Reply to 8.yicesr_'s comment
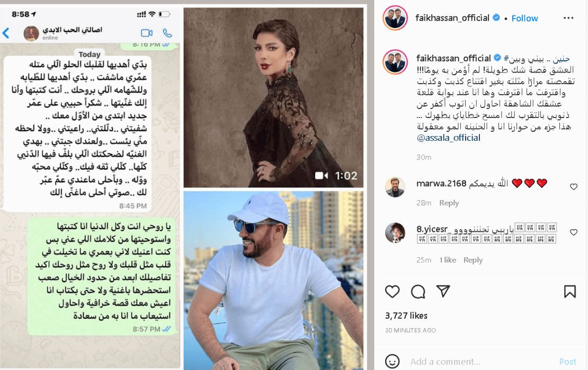Screen dimensions: 588x370 tap(473, 260)
